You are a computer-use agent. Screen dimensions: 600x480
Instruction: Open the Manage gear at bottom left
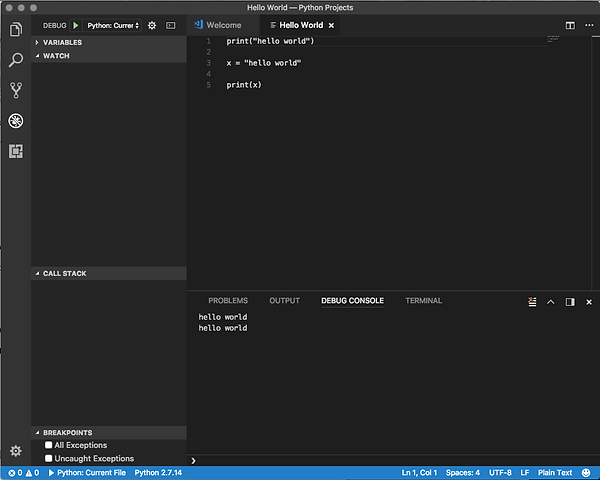pos(16,451)
